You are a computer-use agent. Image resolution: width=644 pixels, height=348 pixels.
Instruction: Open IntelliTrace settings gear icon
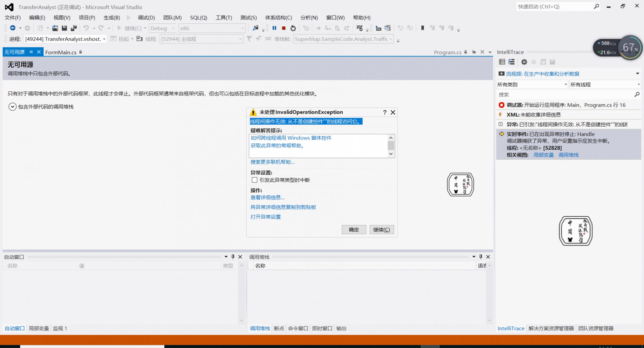pos(524,62)
